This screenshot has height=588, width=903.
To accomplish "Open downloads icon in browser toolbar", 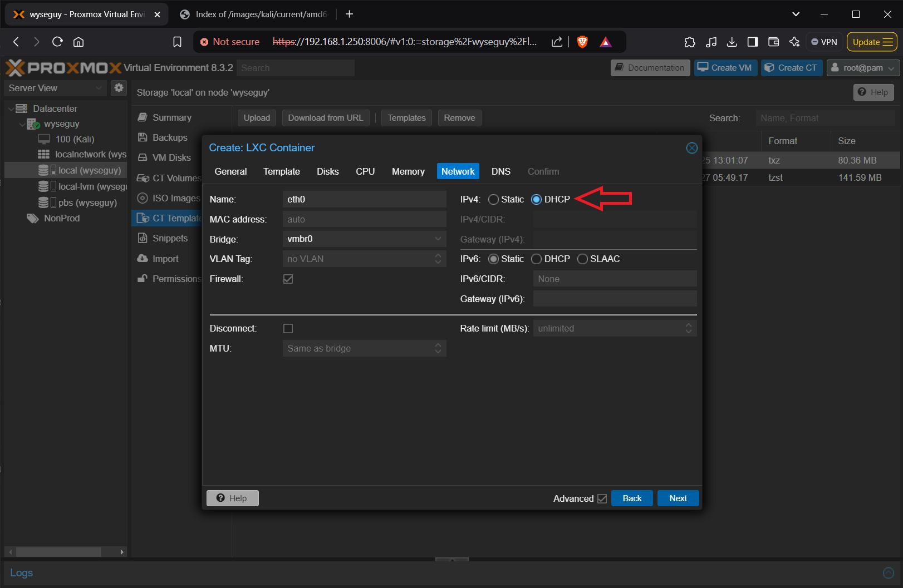I will click(x=732, y=42).
